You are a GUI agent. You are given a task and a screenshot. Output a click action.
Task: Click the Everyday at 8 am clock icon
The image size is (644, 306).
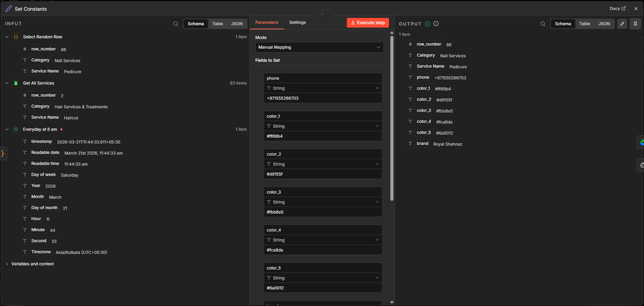click(16, 129)
